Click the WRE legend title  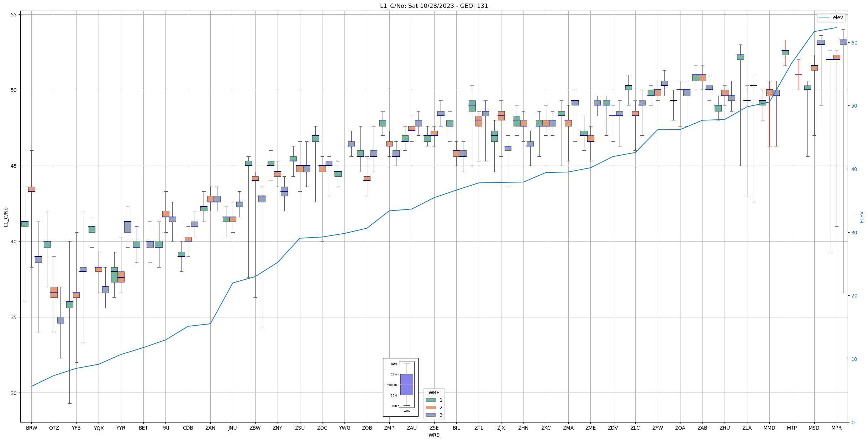(x=434, y=393)
